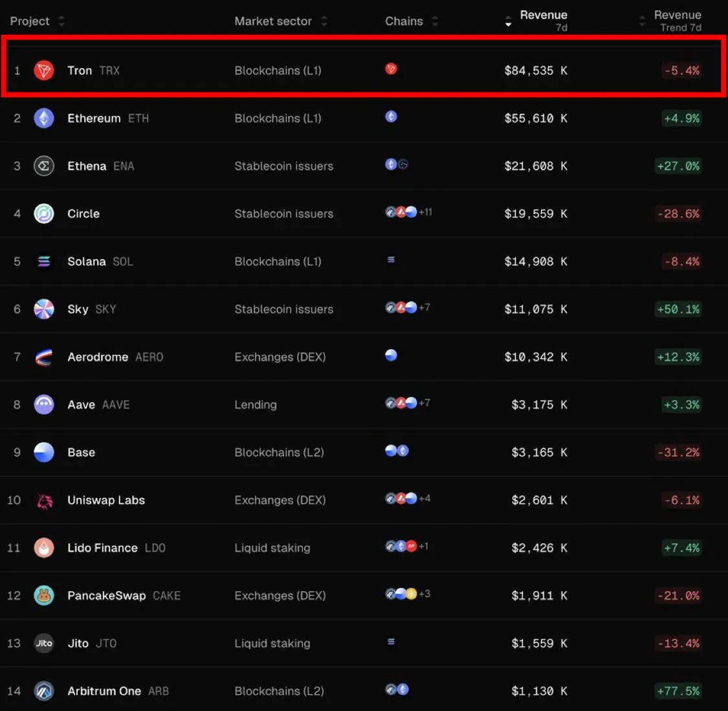Click Base row's chain icons
This screenshot has width=728, height=711.
397,451
